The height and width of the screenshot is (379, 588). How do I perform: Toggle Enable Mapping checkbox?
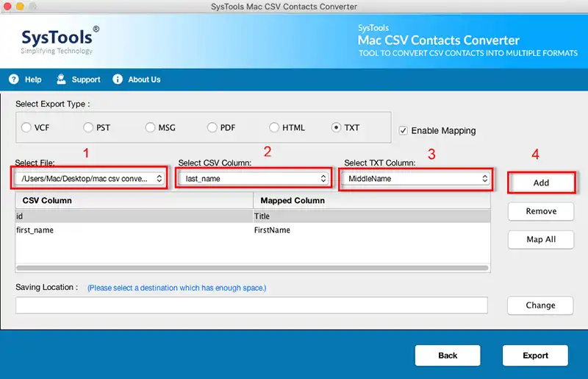(403, 131)
